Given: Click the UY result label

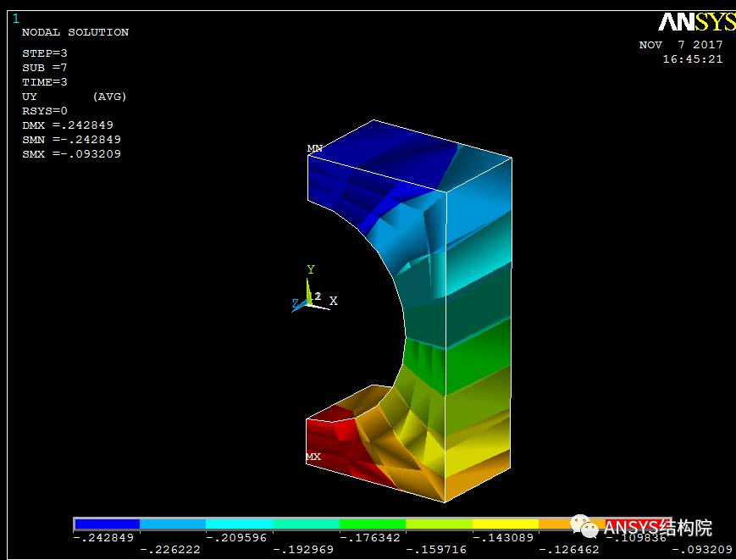Looking at the screenshot, I should pyautogui.click(x=29, y=97).
